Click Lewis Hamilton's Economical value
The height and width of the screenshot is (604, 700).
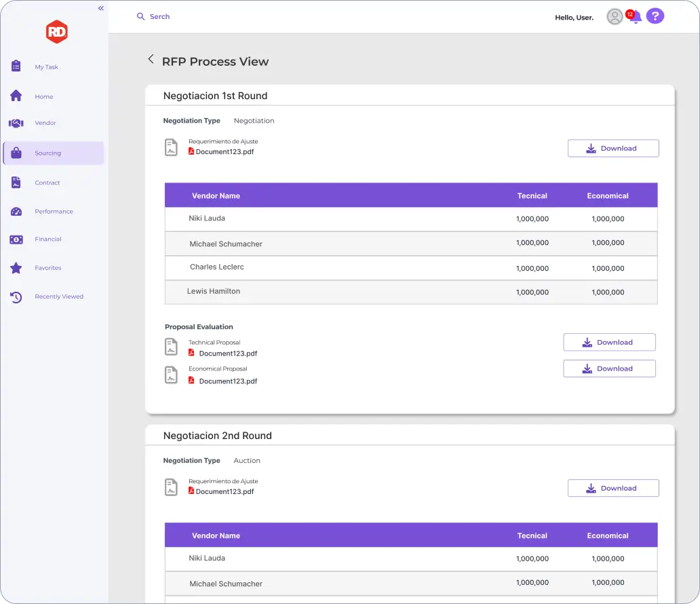[x=608, y=292]
